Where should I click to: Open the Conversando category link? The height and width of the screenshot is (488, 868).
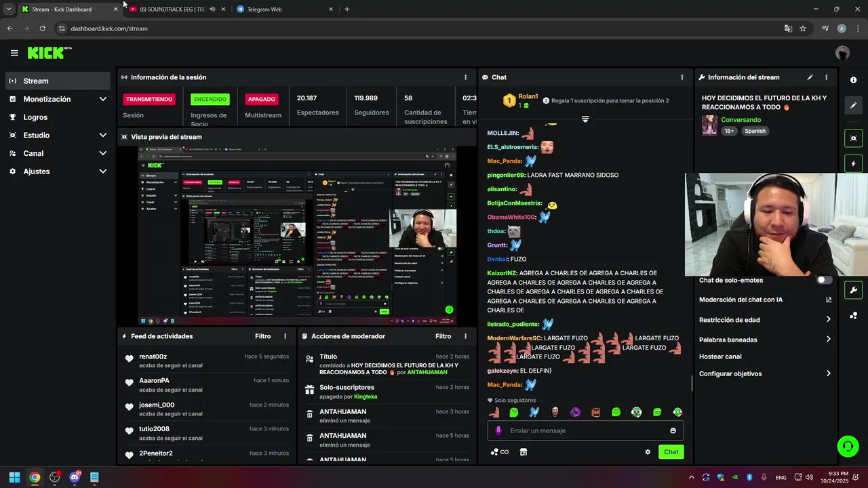click(741, 120)
